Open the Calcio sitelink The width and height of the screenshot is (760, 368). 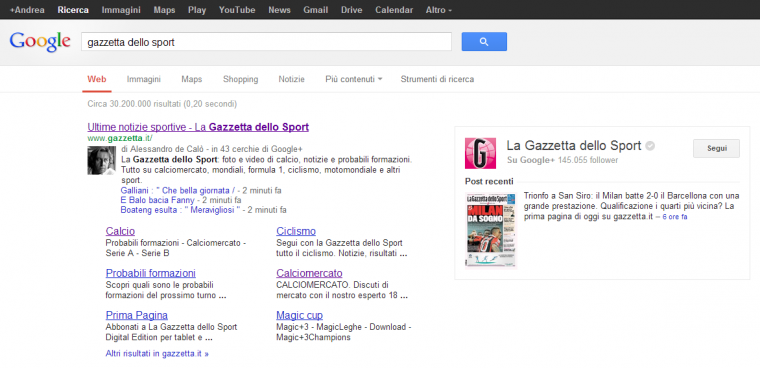pos(120,231)
